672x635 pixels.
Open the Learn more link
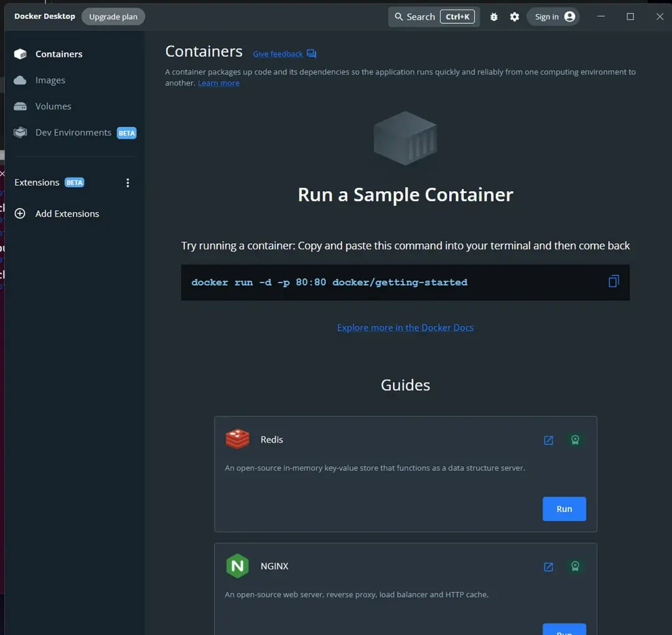[x=218, y=83]
